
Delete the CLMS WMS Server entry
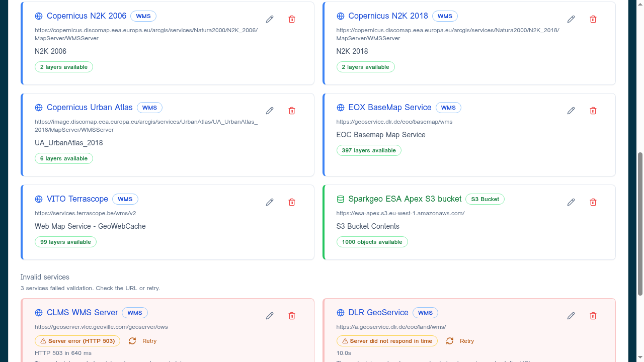pyautogui.click(x=292, y=316)
